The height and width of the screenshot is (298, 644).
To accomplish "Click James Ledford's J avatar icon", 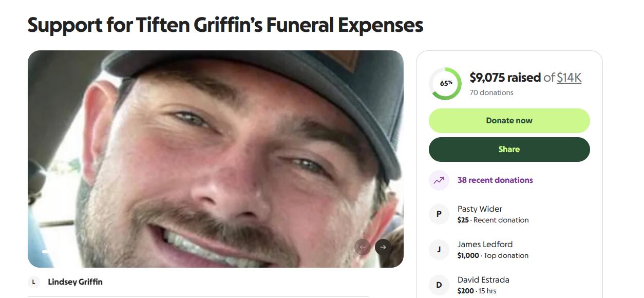I will 439,250.
